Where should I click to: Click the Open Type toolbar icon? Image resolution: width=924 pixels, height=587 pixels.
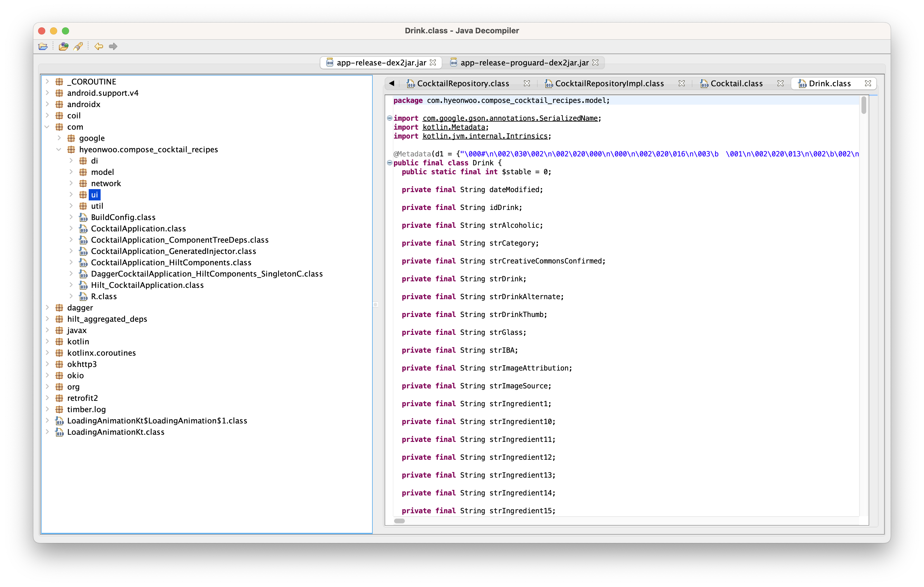point(63,46)
